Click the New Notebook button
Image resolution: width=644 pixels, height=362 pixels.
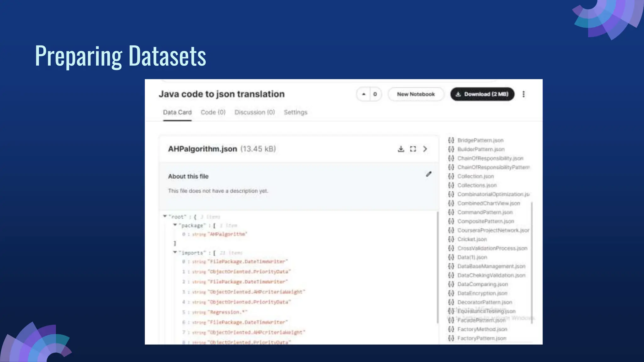click(x=416, y=94)
